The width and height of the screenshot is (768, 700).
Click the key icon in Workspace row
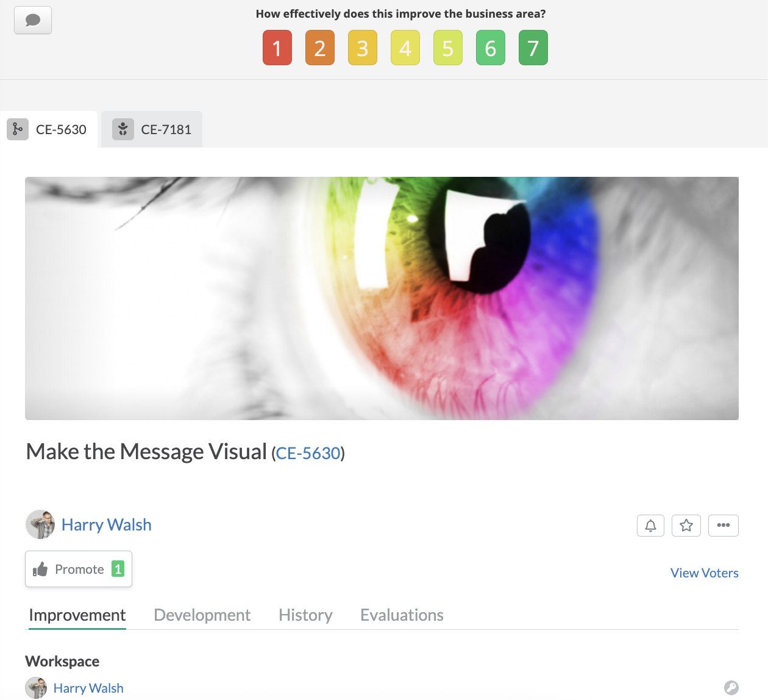click(731, 688)
